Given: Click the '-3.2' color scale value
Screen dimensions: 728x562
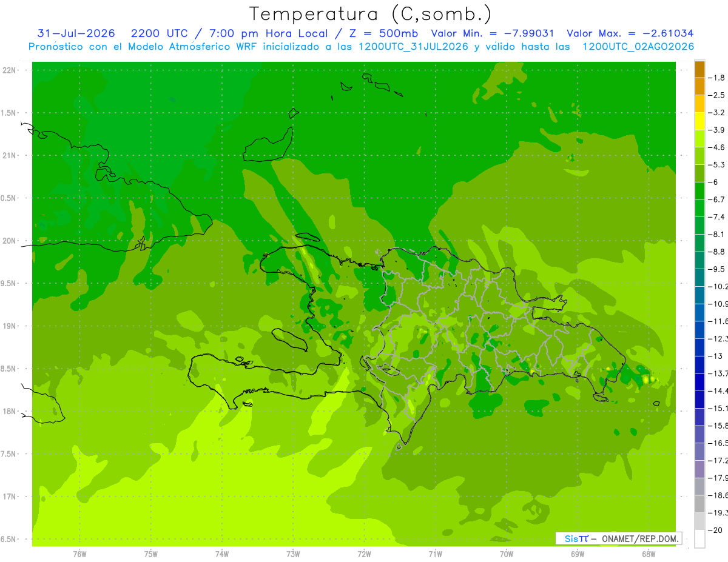Looking at the screenshot, I should point(717,113).
